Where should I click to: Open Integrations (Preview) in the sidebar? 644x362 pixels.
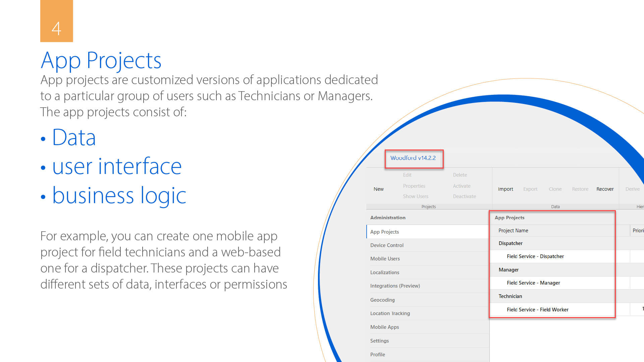point(428,286)
